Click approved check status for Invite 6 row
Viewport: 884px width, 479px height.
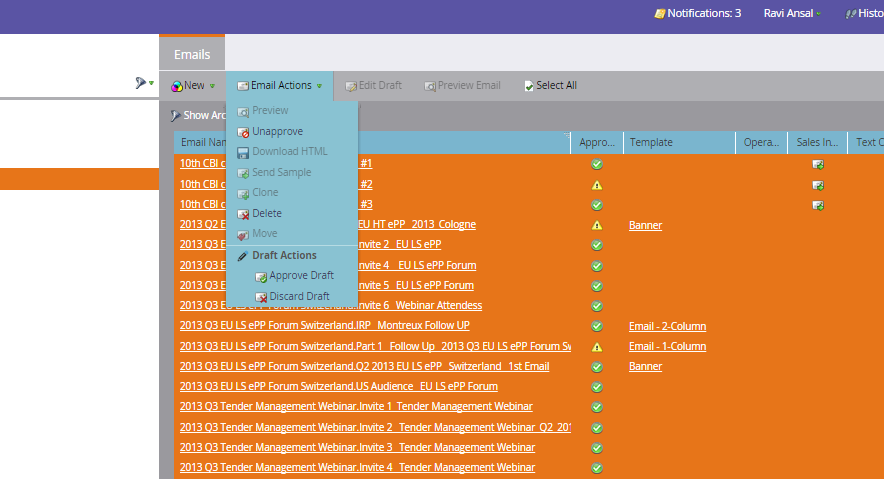[596, 306]
